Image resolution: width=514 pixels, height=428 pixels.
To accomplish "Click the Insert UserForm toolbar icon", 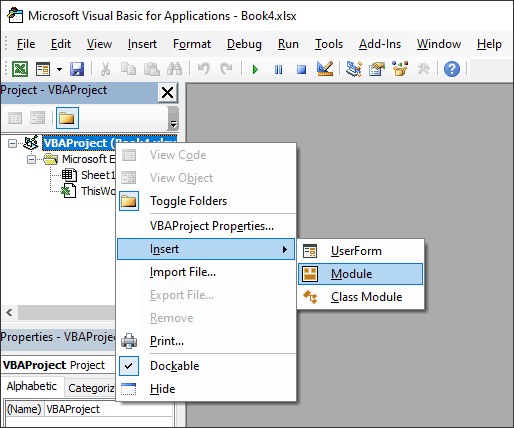I will point(43,69).
